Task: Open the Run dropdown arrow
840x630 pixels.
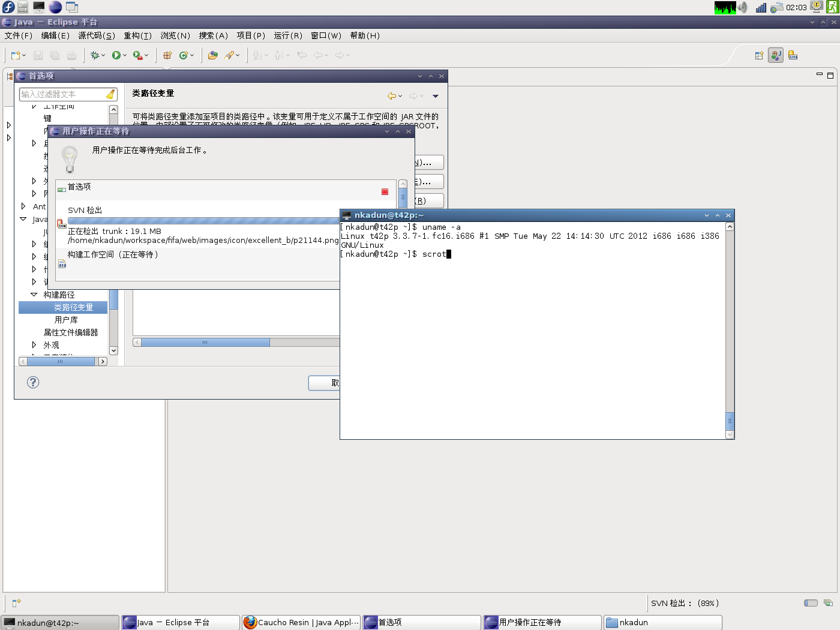Action: pyautogui.click(x=125, y=55)
